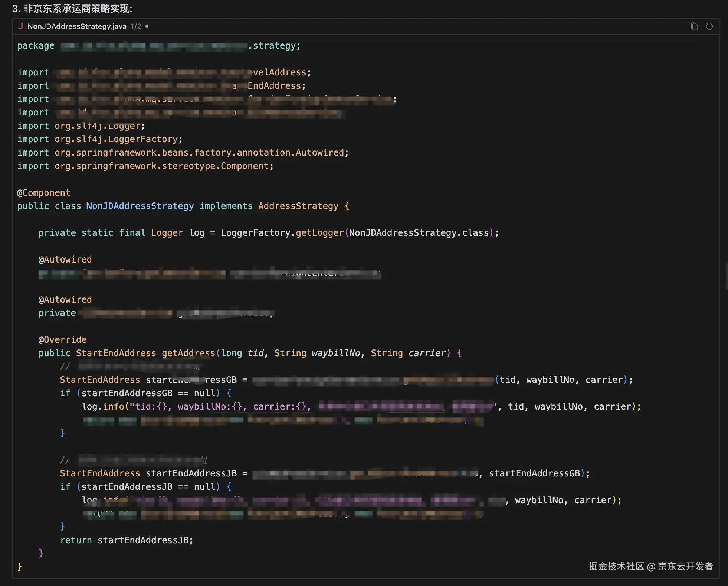Click the AddressStrategy interface name
728x586 pixels.
pyautogui.click(x=298, y=206)
